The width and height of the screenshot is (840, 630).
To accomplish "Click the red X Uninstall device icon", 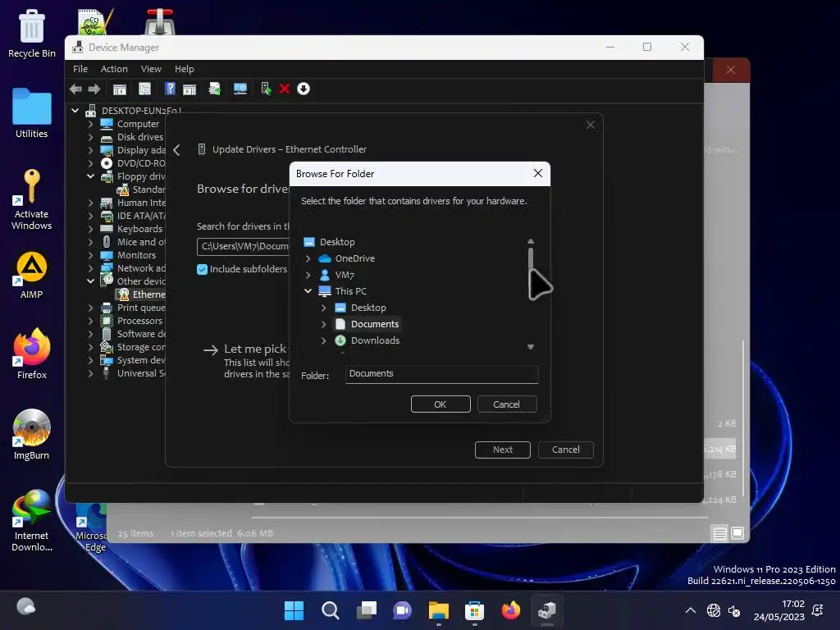I will pyautogui.click(x=285, y=89).
